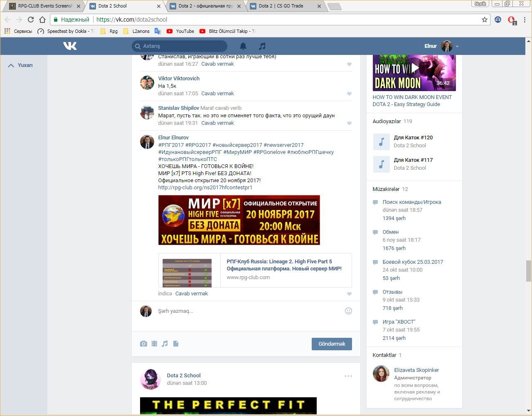Viewport: 532px width, 416px height.
Task: Open Blitz Ölümcül Takip bookmark
Action: point(227,31)
